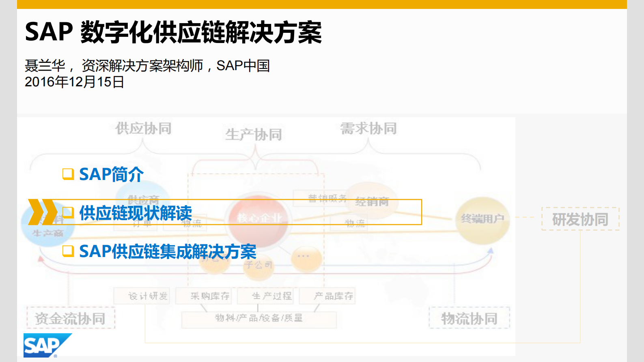Check the box beside SAP简介
Viewport: 644px width, 362px height.
68,174
